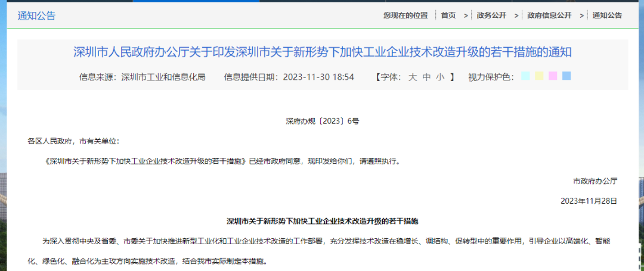The height and width of the screenshot is (271, 644).
Task: Click the 各区人民政府，市有关单位 salutation line
Action: coord(73,141)
